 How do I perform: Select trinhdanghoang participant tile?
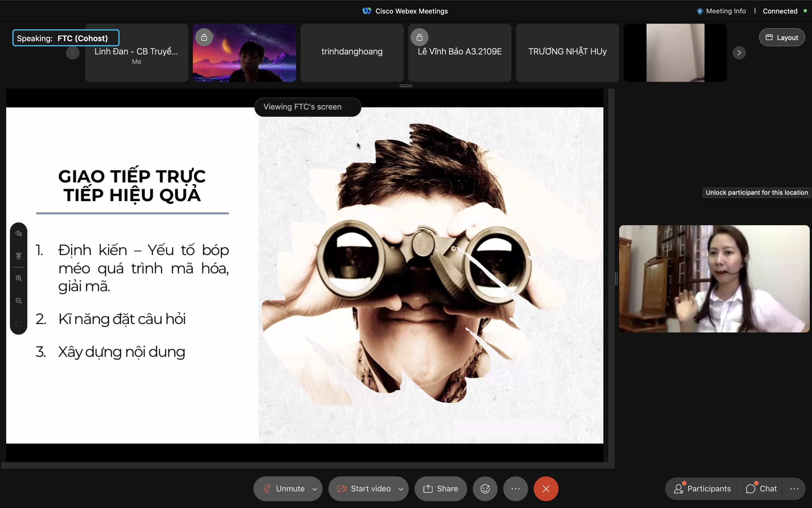tap(352, 53)
